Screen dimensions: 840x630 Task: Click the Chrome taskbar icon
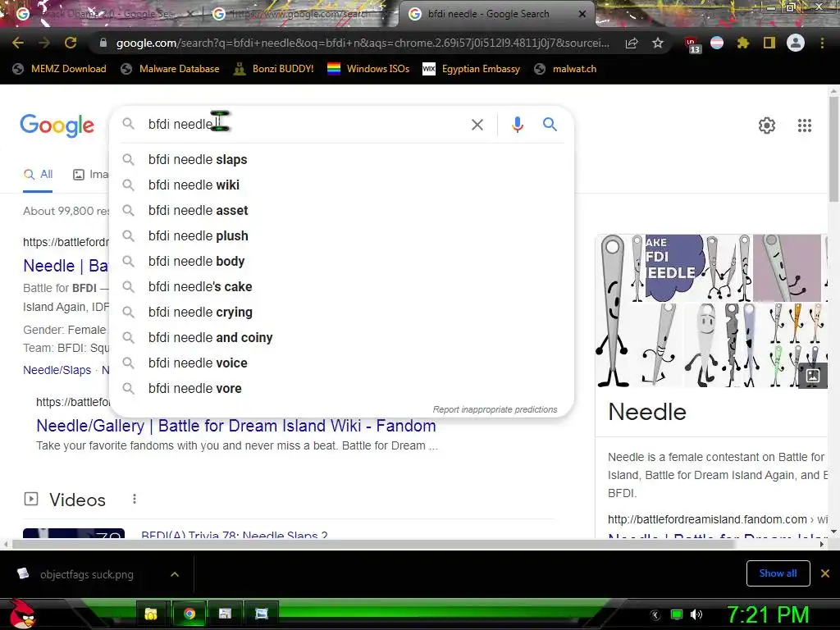189,614
